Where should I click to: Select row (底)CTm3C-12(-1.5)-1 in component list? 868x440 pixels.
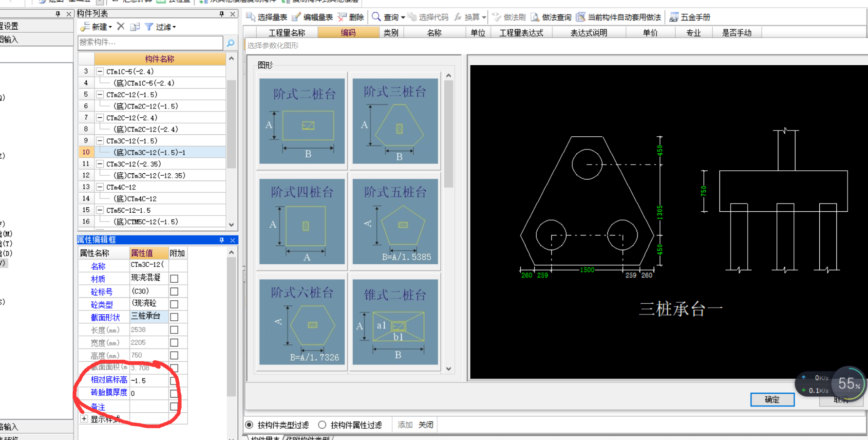point(152,152)
